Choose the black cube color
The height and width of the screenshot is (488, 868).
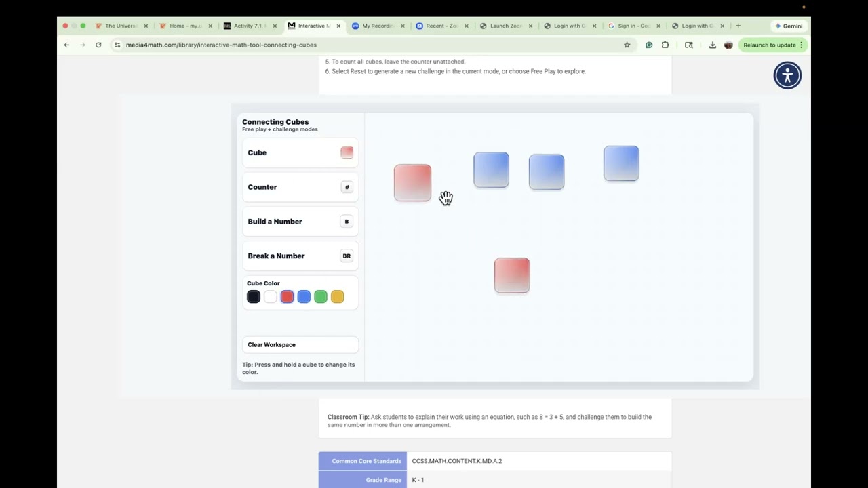coord(254,297)
